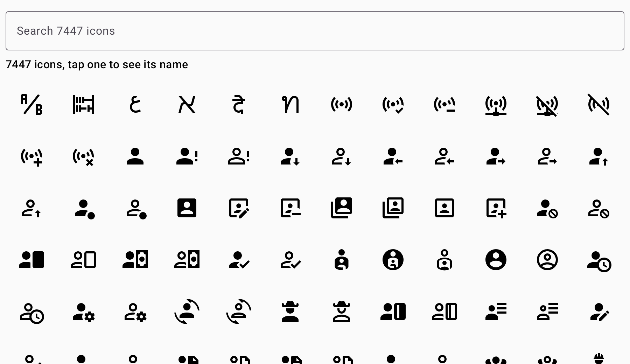Choose the outlined account convert arrows icon
Viewport: 630px width, 364px height.
coord(238,311)
